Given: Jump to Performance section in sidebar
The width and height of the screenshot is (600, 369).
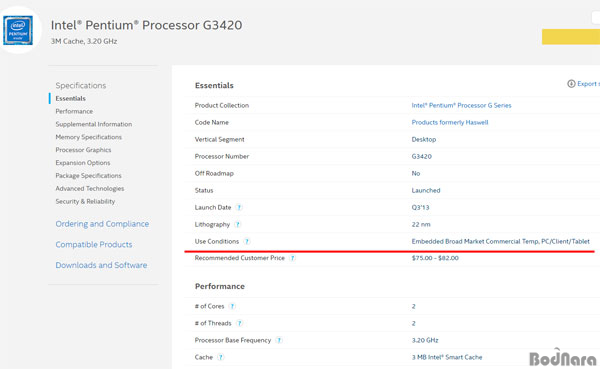Looking at the screenshot, I should [x=74, y=111].
